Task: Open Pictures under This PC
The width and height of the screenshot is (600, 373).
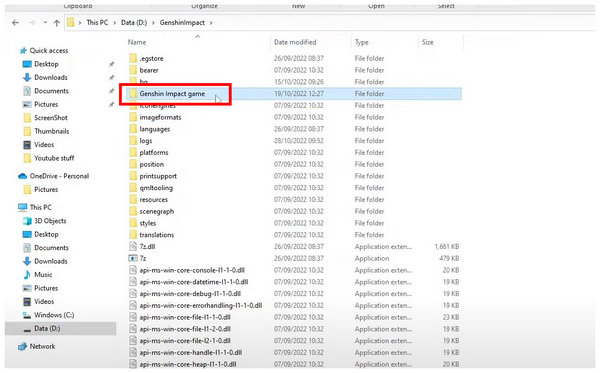Action: pos(41,288)
